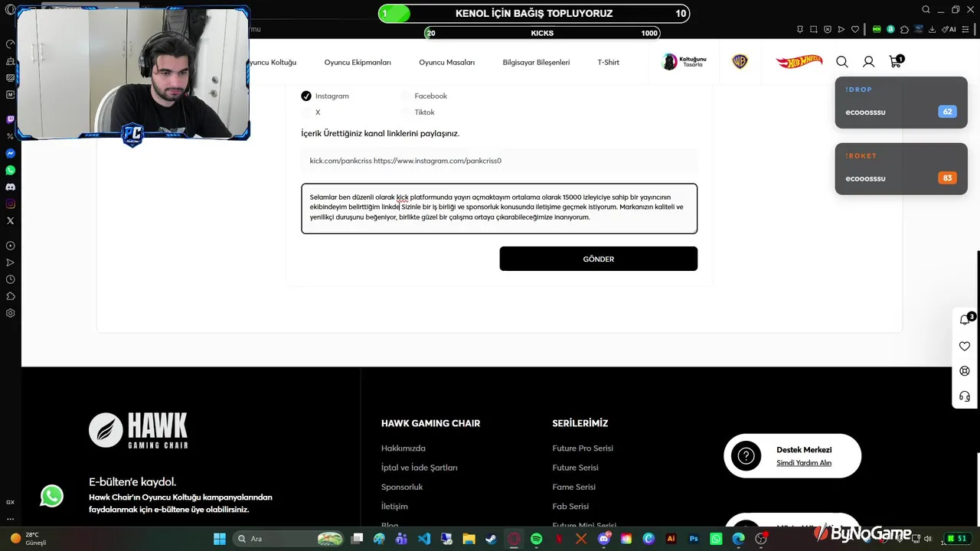Viewport: 980px width, 551px height.
Task: Click inside the sponsorship message textarea
Action: pyautogui.click(x=499, y=208)
